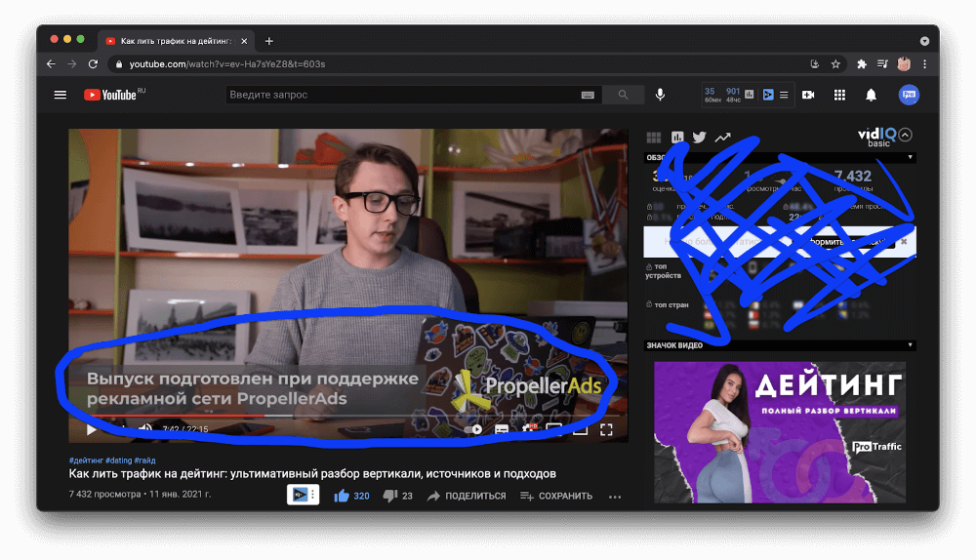This screenshot has width=976, height=560.
Task: Open the YouTube hamburger guide menu
Action: pyautogui.click(x=61, y=95)
